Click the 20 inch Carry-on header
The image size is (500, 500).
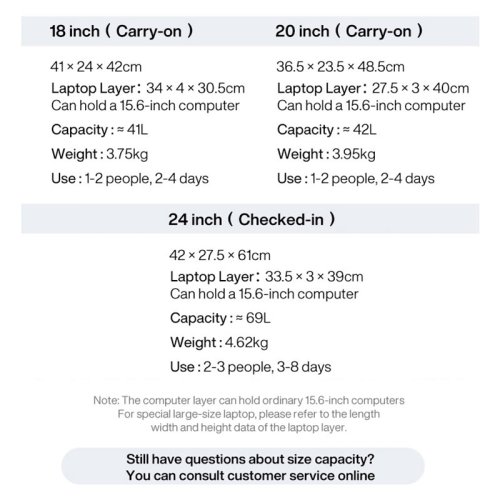coord(349,31)
